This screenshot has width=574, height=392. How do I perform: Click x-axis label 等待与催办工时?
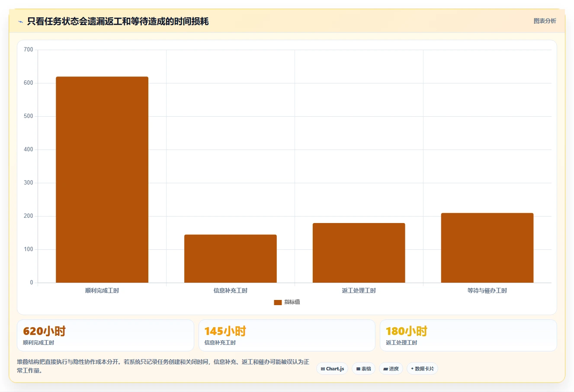pos(487,290)
